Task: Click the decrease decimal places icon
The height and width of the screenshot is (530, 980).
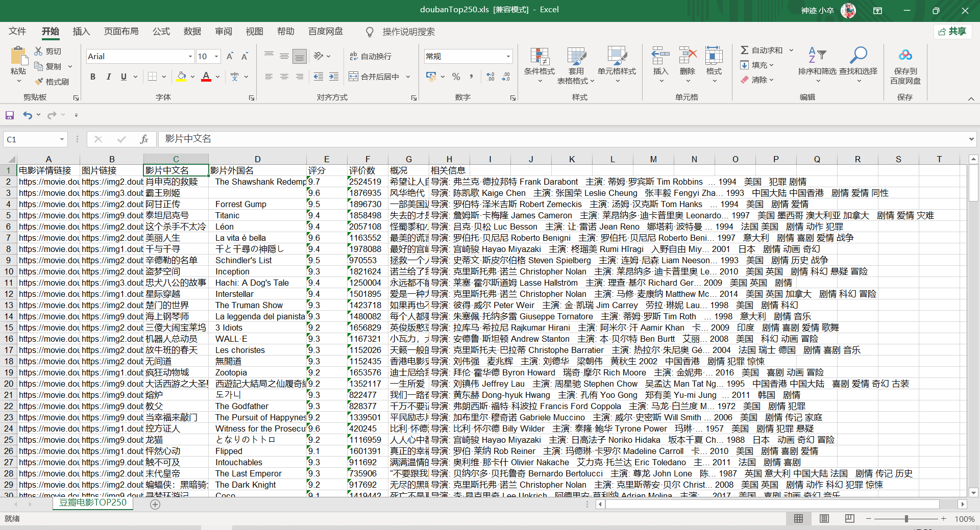Action: tap(506, 77)
